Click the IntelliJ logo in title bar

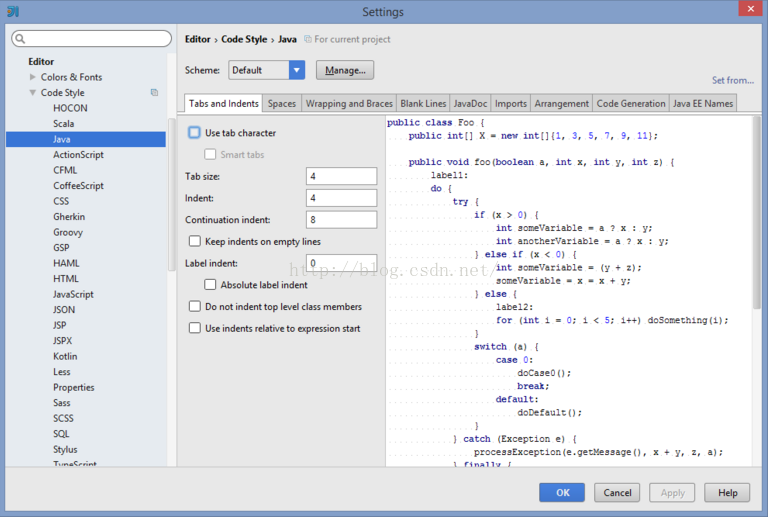pos(13,11)
